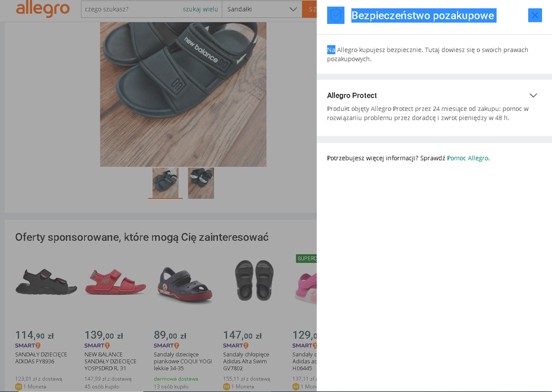Click the 'darmowa dostawa' text
Screen dimensions: 552x392
tap(176, 379)
